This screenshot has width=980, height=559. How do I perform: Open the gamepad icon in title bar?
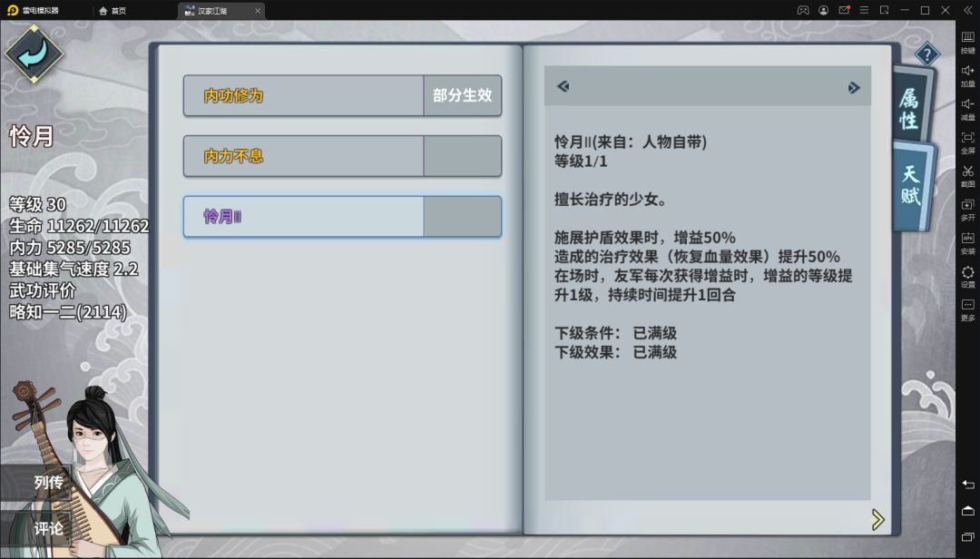click(x=803, y=10)
